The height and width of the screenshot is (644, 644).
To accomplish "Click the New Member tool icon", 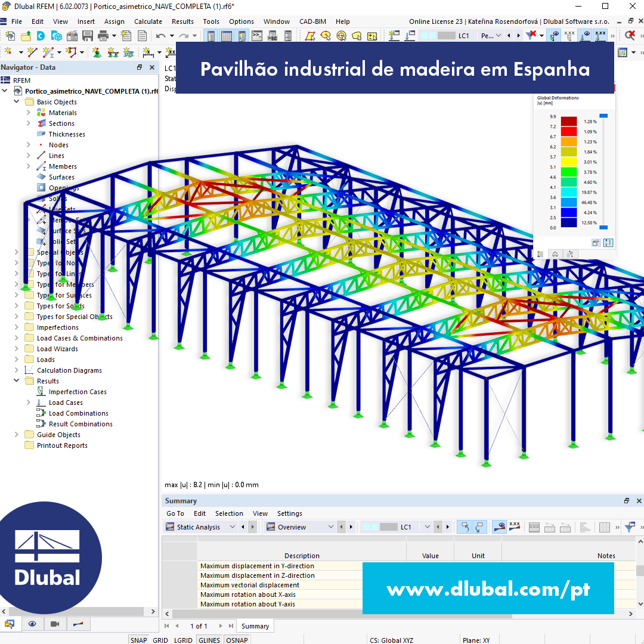I will click(x=48, y=52).
